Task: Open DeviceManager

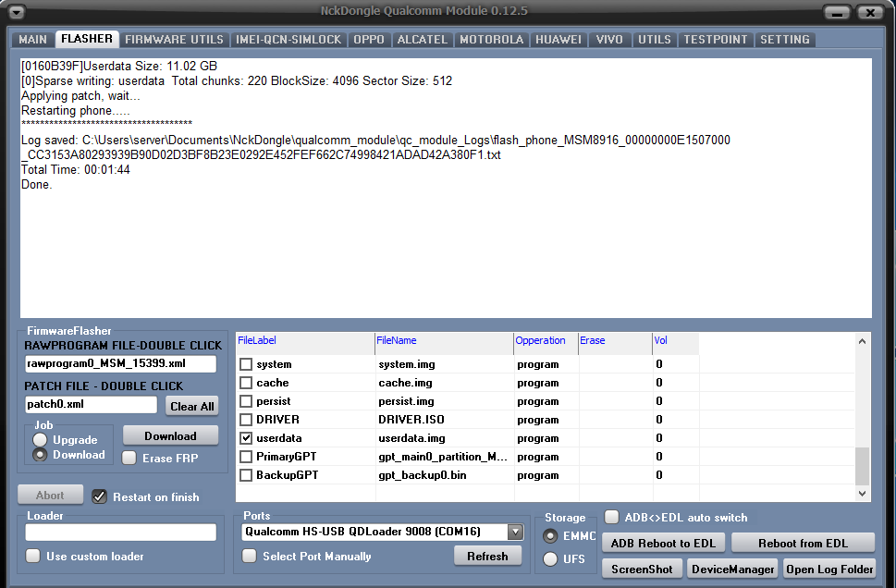Action: (732, 570)
